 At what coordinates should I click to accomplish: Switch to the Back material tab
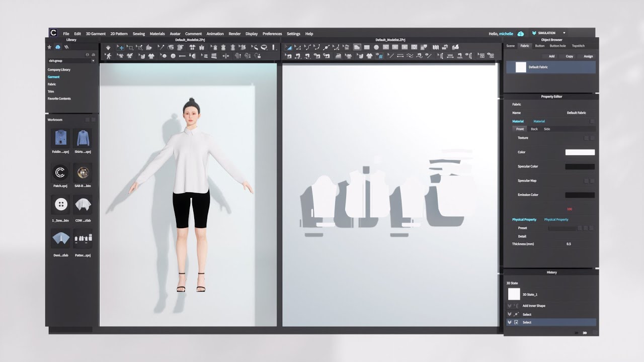point(534,129)
